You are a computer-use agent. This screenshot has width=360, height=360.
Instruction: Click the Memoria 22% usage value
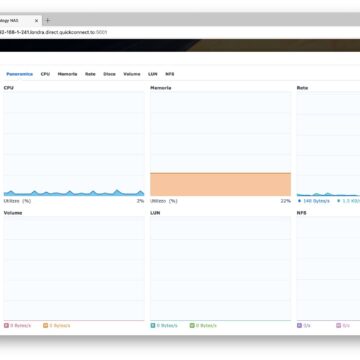coord(286,201)
